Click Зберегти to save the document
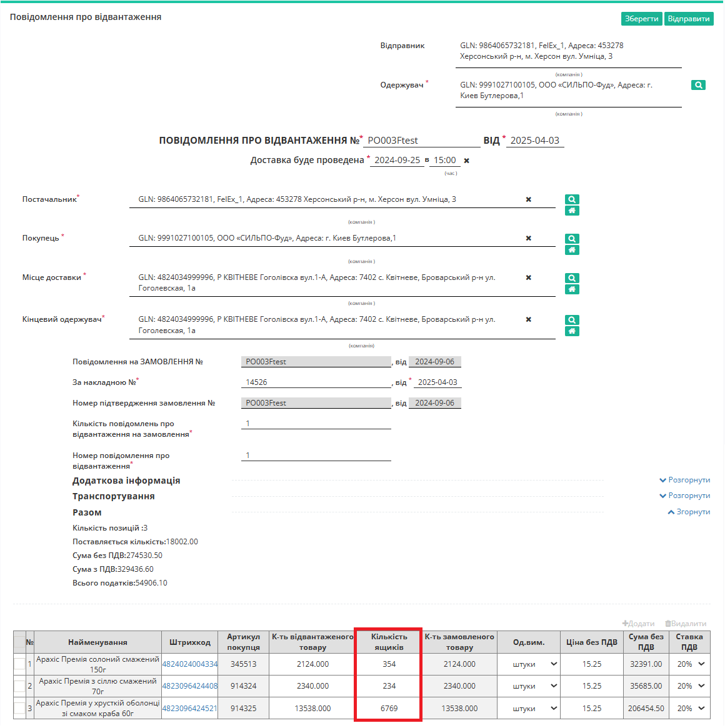The image size is (725, 728). (641, 19)
